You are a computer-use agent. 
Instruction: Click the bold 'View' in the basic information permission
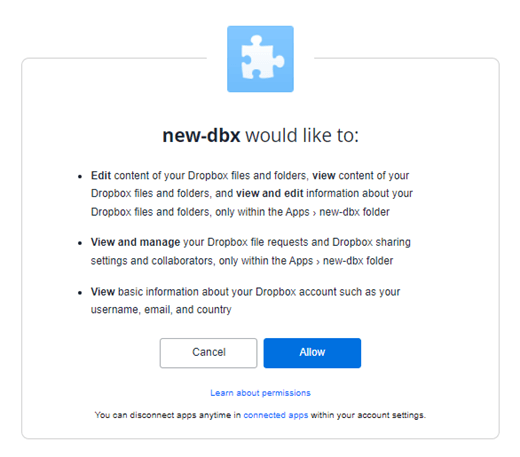pos(103,292)
